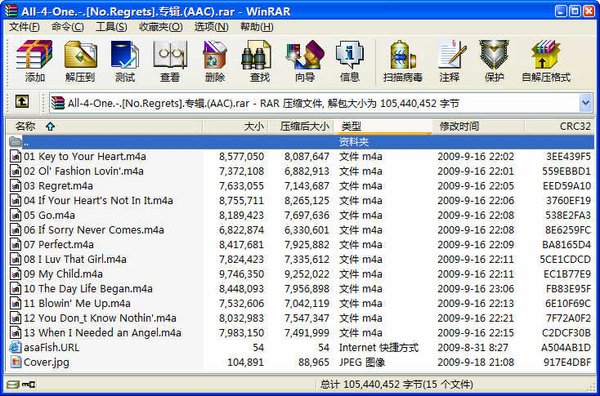This screenshot has height=396, width=600.
Task: Select file 11 Blowin' Me Up.m4a
Action: (x=77, y=303)
